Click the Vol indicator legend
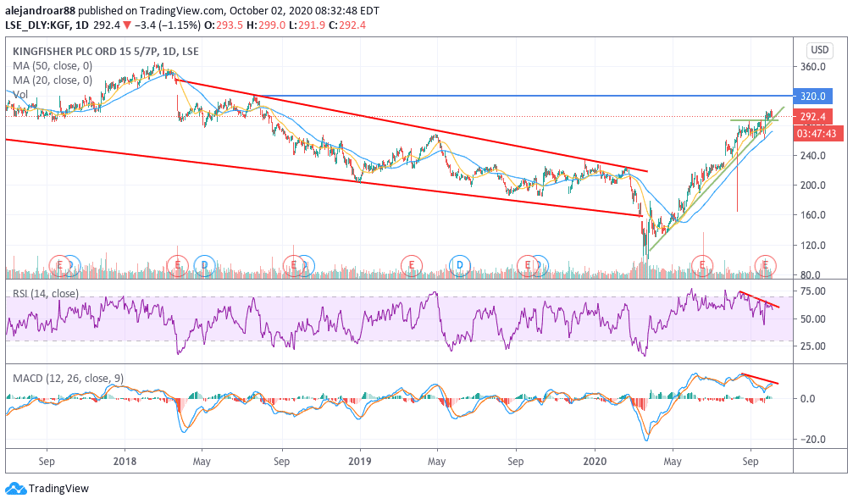This screenshot has height=504, width=853. click(20, 95)
